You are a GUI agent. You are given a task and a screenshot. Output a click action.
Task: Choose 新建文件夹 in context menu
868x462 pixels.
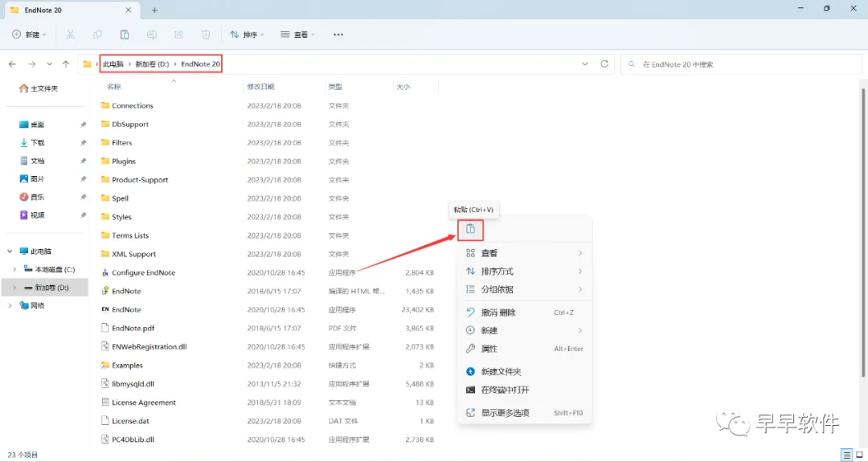tap(525, 372)
